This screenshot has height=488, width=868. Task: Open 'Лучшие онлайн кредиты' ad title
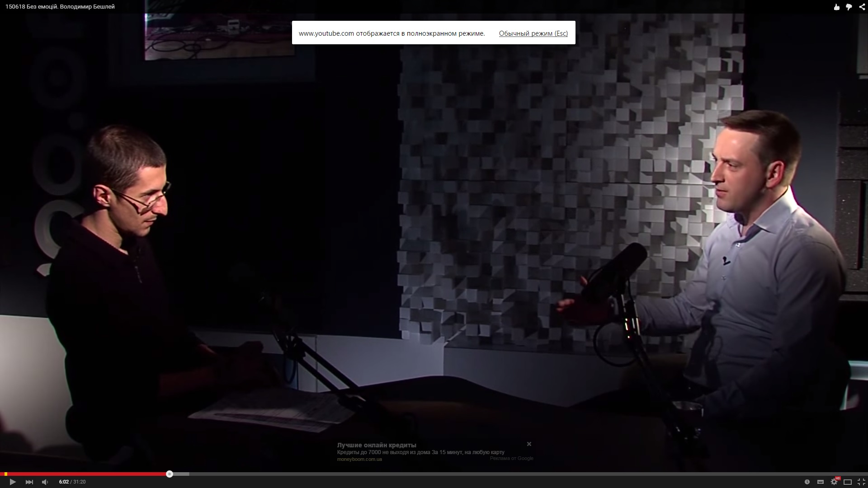pyautogui.click(x=376, y=445)
